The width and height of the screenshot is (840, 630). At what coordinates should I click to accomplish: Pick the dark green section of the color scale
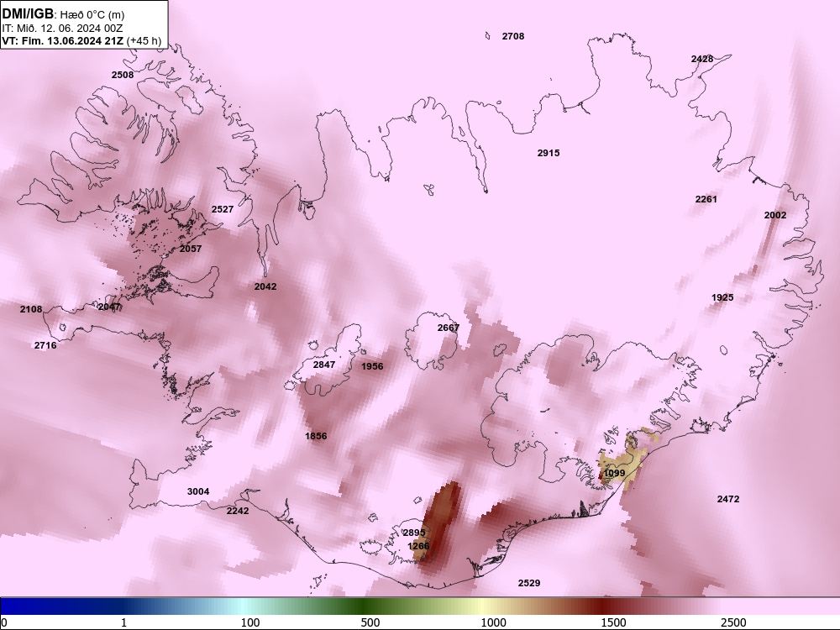click(365, 606)
